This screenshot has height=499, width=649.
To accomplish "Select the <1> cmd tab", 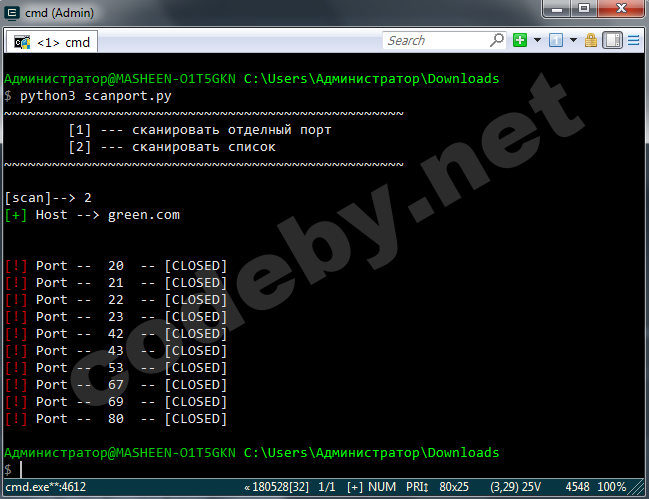I will pos(52,42).
